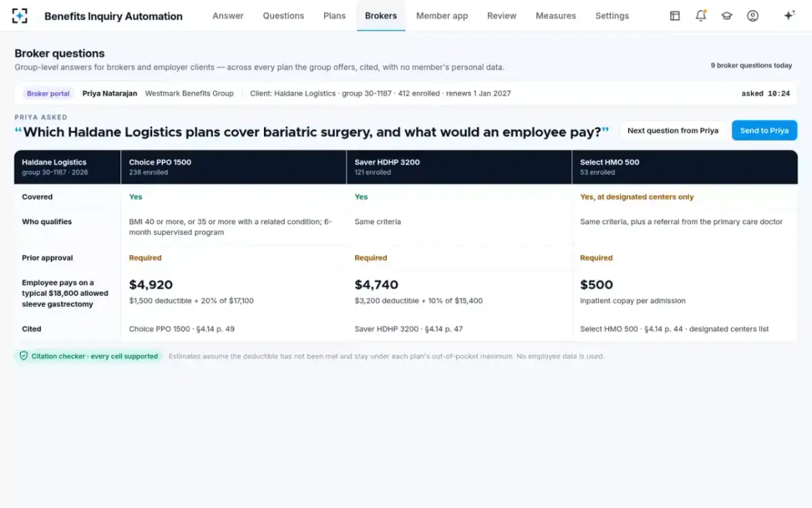Click the Cited row label
812x508 pixels.
(32, 329)
